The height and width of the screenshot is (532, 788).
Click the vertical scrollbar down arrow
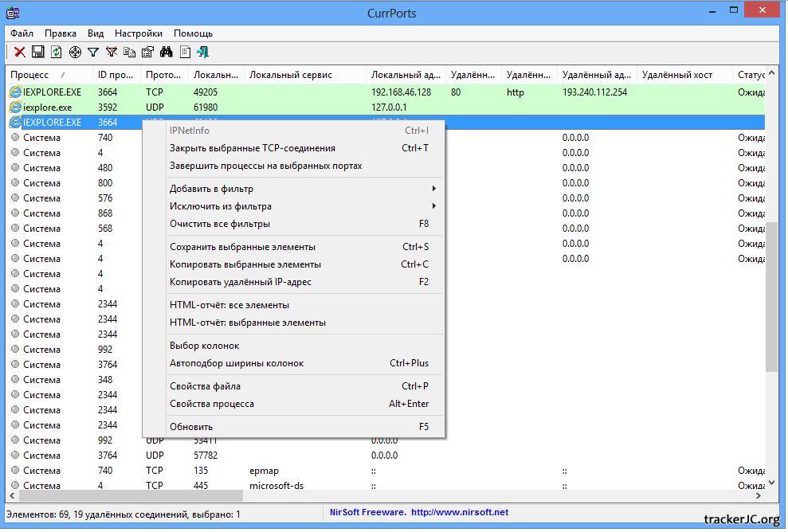click(771, 482)
